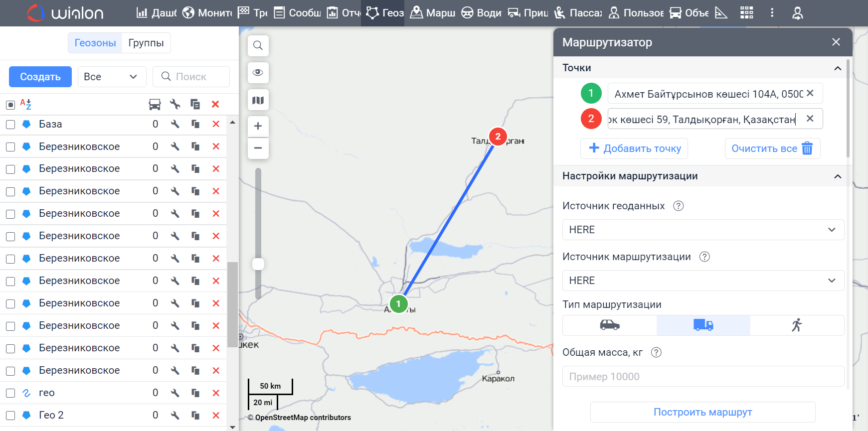The width and height of the screenshot is (868, 431).
Task: Click the geofence list scrollbar thumb
Action: [x=232, y=304]
